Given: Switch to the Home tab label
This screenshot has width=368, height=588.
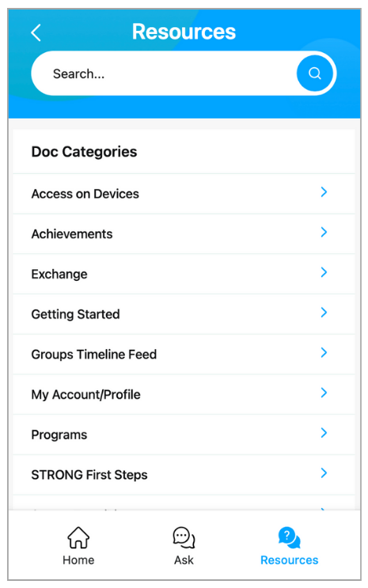Looking at the screenshot, I should (x=78, y=560).
